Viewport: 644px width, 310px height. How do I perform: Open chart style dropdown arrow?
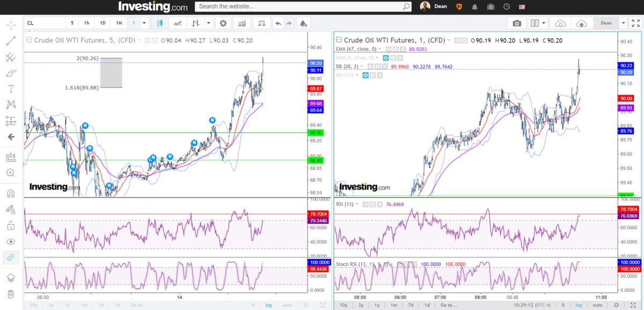208,24
